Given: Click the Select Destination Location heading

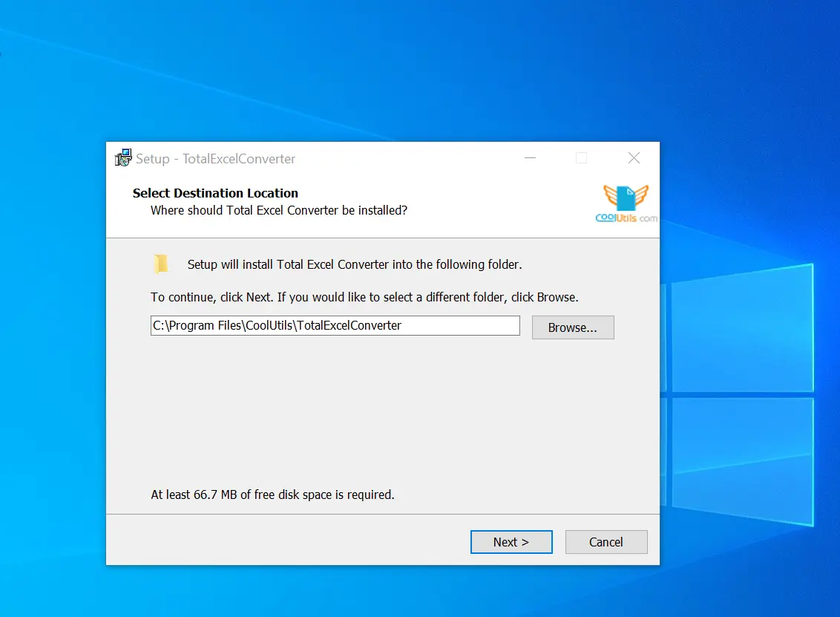Looking at the screenshot, I should 214,193.
